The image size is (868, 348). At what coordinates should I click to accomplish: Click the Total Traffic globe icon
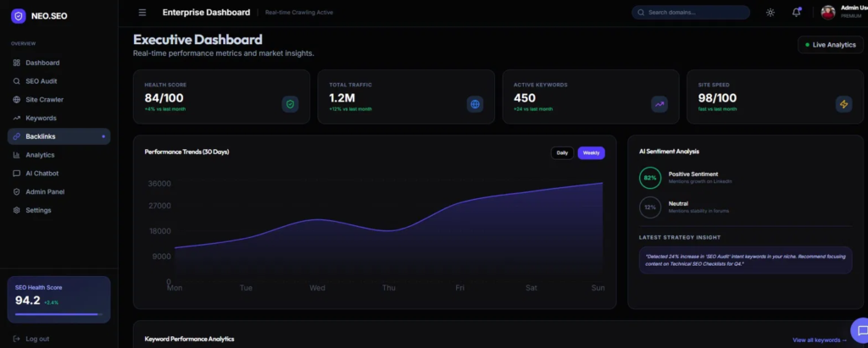pyautogui.click(x=475, y=104)
